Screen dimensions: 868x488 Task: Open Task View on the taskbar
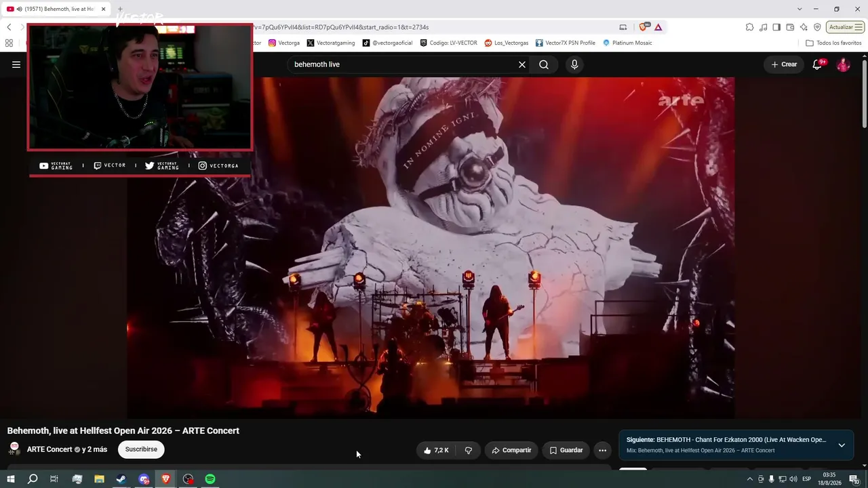pyautogui.click(x=54, y=479)
